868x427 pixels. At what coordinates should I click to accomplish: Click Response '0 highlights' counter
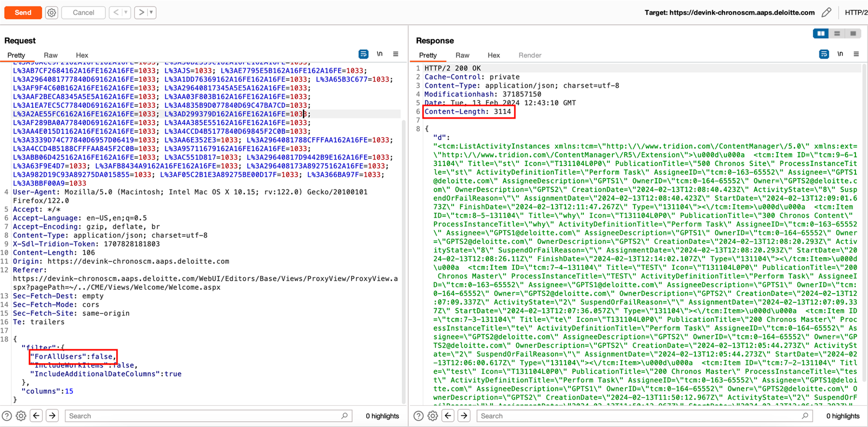point(842,416)
